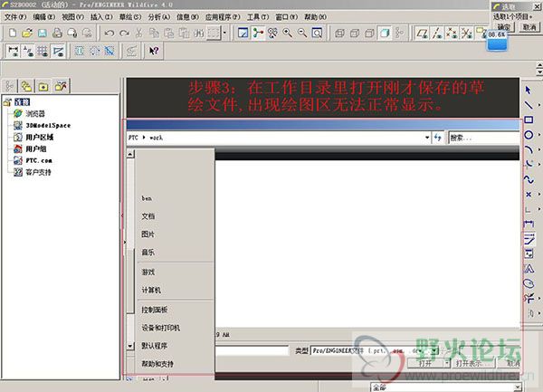The height and width of the screenshot is (392, 543).
Task: Click the refresh arrows icon beside path bar
Action: (x=438, y=138)
